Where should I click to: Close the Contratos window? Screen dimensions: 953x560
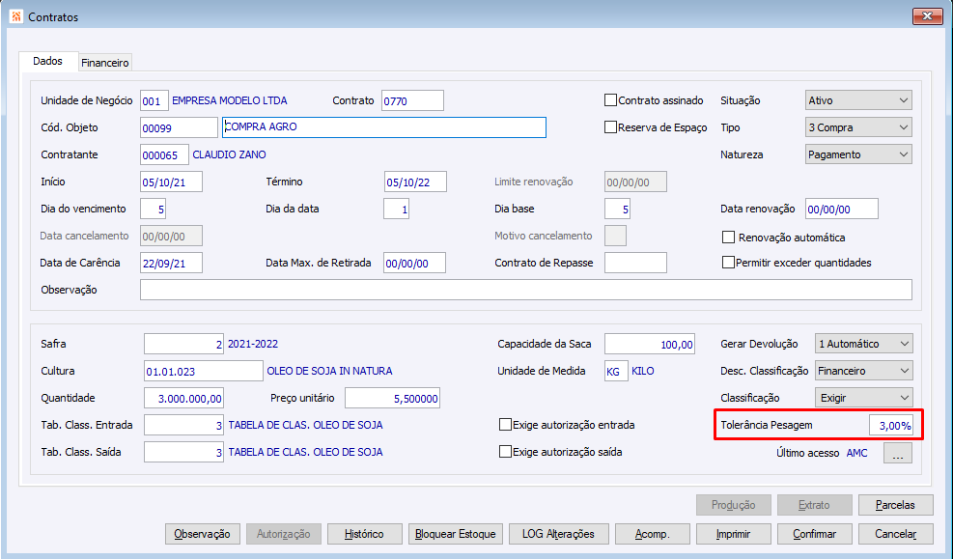[x=928, y=16]
